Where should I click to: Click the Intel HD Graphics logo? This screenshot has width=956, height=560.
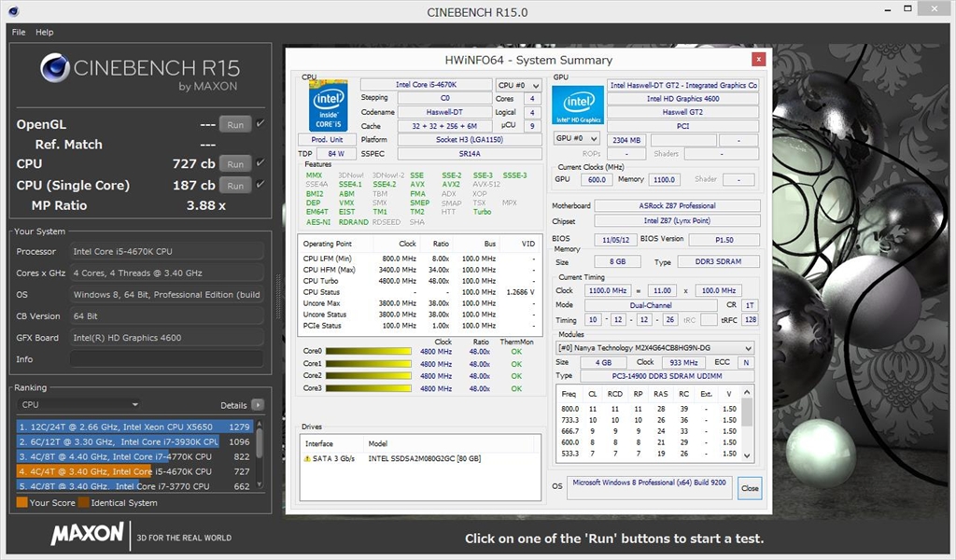click(x=578, y=110)
